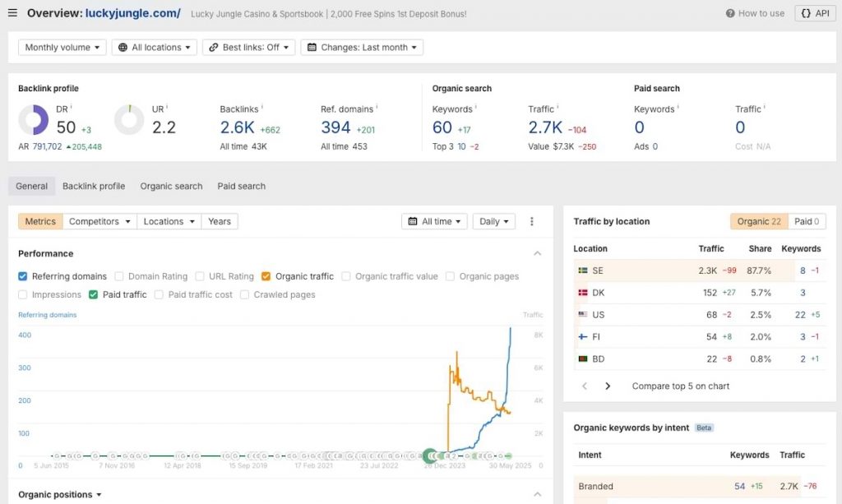Open the luckyjungle.com/ link
The width and height of the screenshot is (842, 504).
[132, 13]
